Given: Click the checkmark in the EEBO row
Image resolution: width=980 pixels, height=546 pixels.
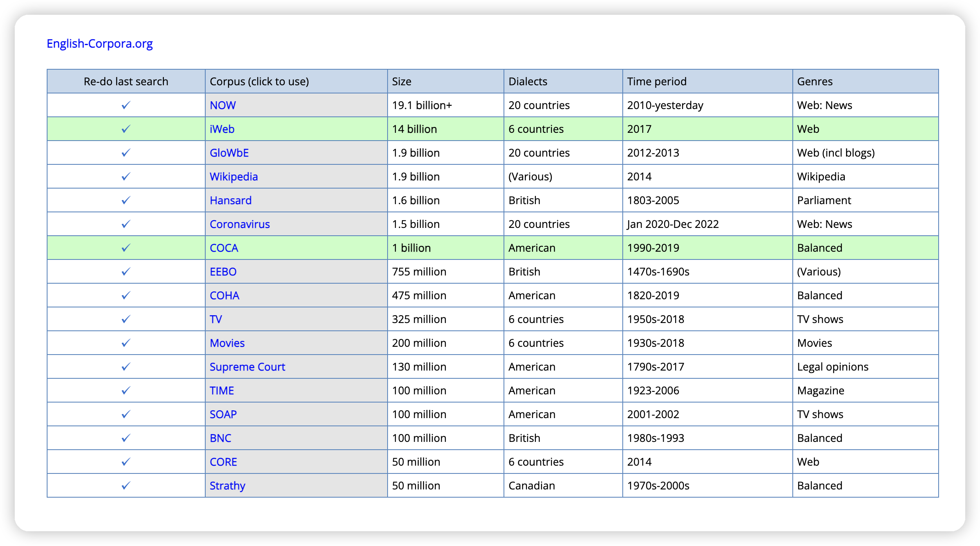Looking at the screenshot, I should coord(126,272).
